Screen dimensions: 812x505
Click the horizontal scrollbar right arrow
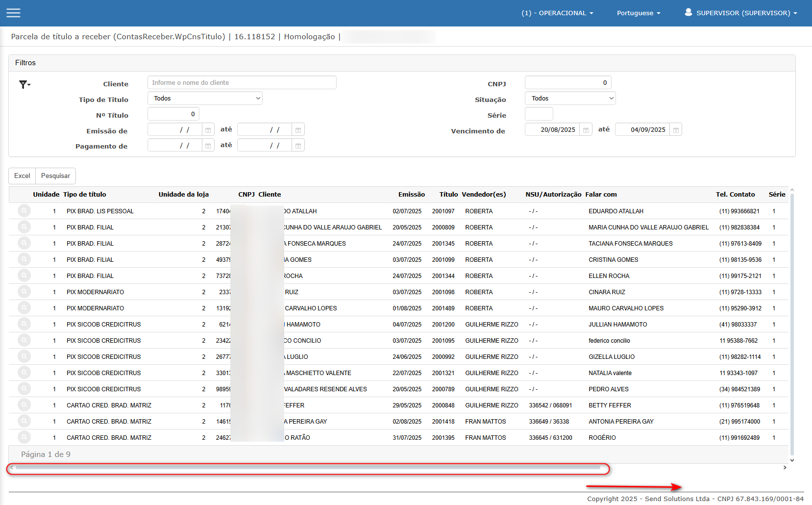pyautogui.click(x=785, y=468)
